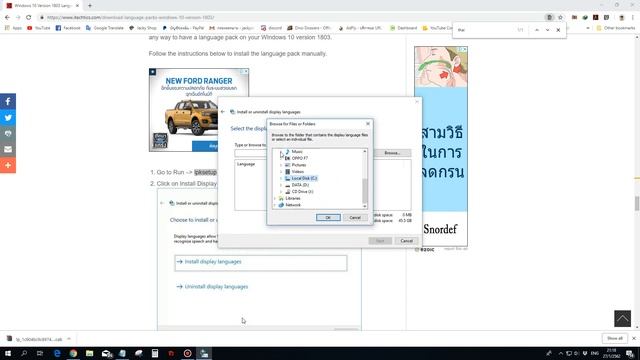Click back arrow in language wizard window

click(223, 112)
